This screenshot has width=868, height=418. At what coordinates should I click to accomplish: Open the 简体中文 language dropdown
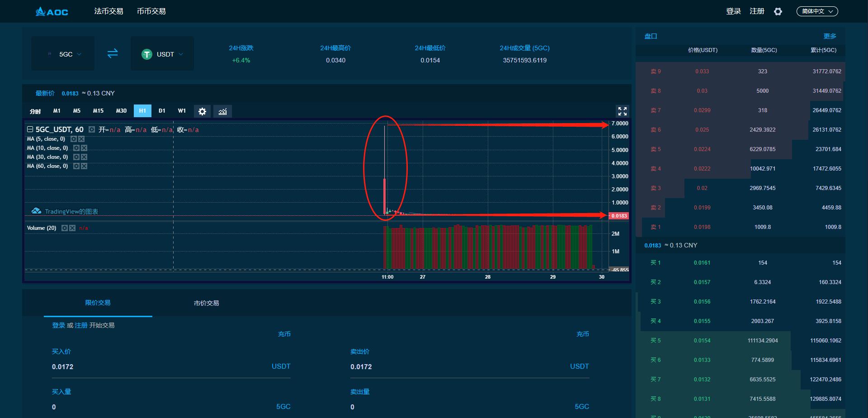click(817, 11)
